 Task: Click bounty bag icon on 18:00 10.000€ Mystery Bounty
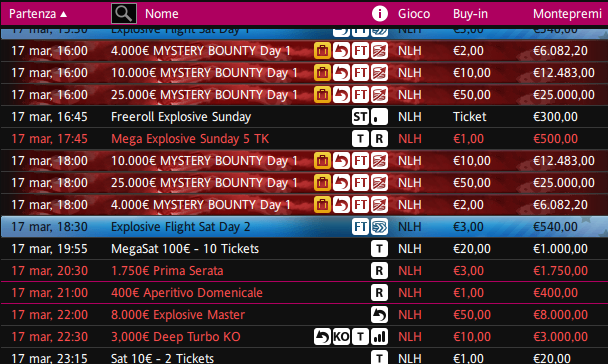tap(322, 161)
